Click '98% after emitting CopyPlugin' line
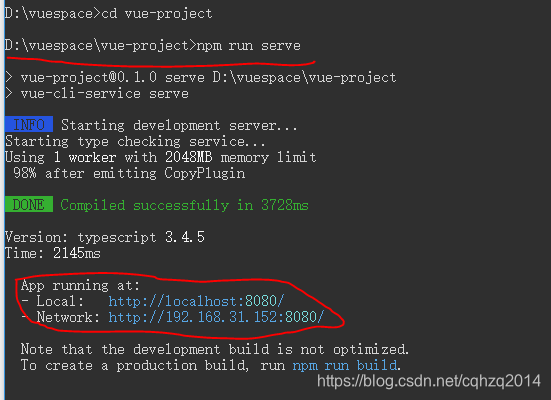Image resolution: width=551 pixels, height=400 pixels. pos(129,173)
